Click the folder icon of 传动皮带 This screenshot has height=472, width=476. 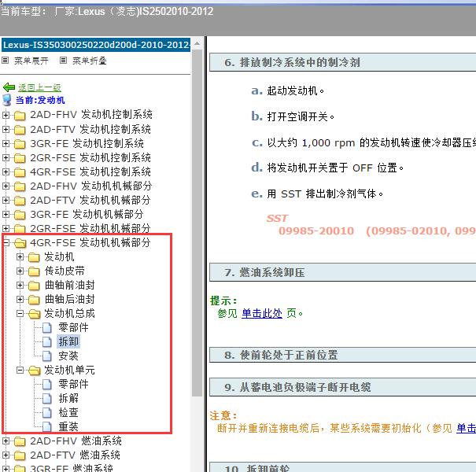click(x=34, y=271)
